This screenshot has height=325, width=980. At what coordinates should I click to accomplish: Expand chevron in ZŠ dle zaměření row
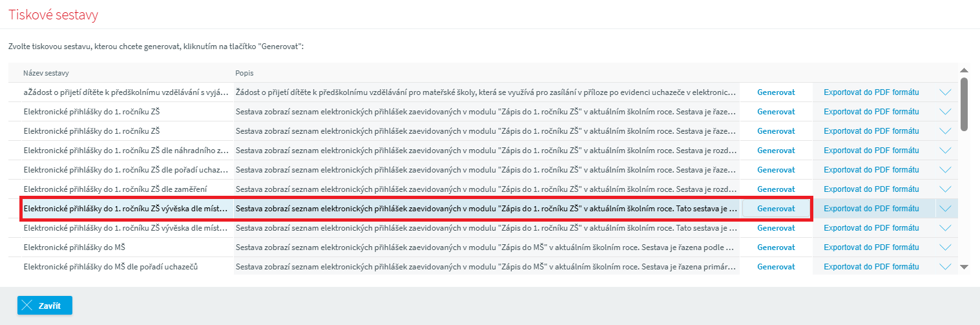pyautogui.click(x=946, y=189)
